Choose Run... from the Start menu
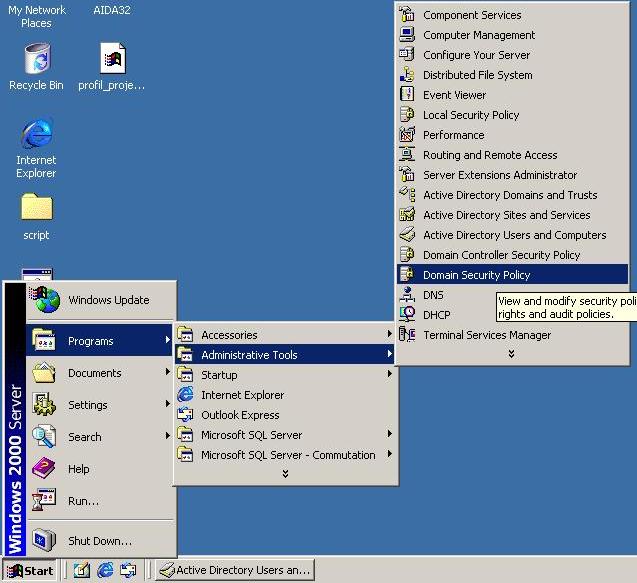The height and width of the screenshot is (583, 637). click(99, 501)
